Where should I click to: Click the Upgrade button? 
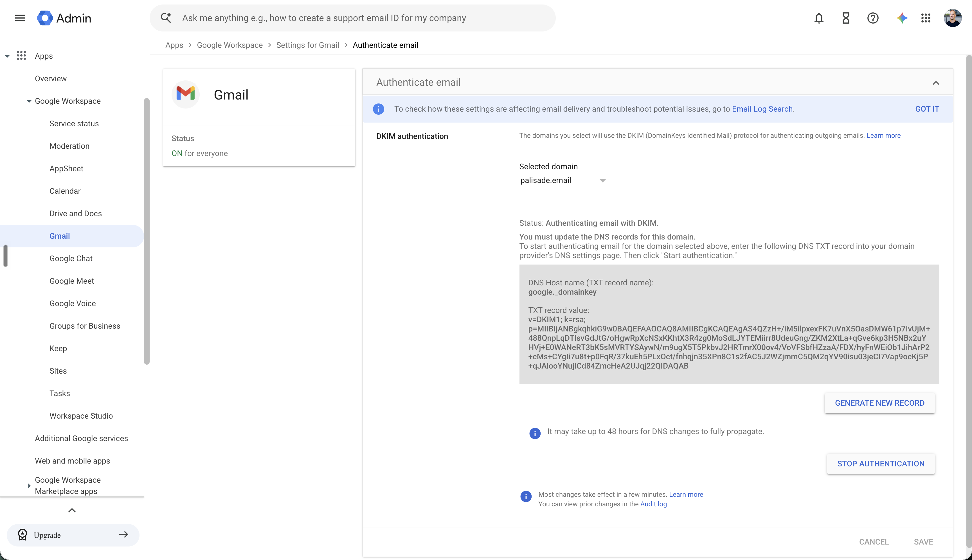click(73, 535)
